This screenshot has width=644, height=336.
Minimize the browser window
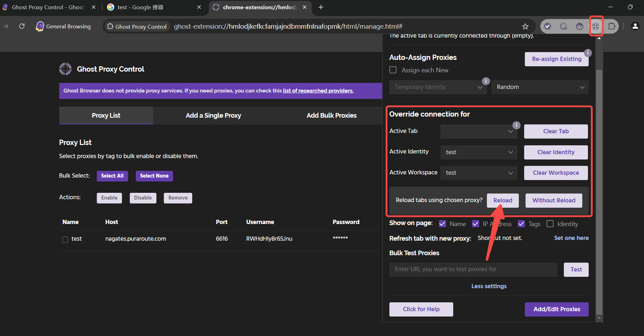[611, 7]
